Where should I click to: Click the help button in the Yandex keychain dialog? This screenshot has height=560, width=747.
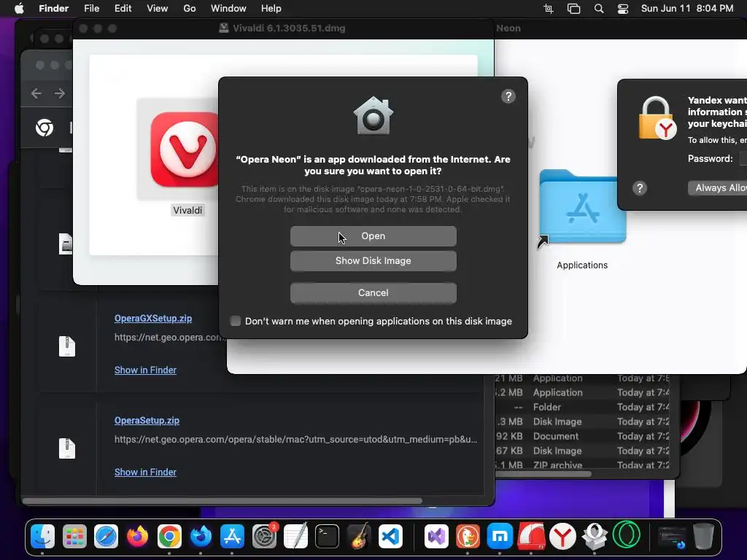click(640, 188)
